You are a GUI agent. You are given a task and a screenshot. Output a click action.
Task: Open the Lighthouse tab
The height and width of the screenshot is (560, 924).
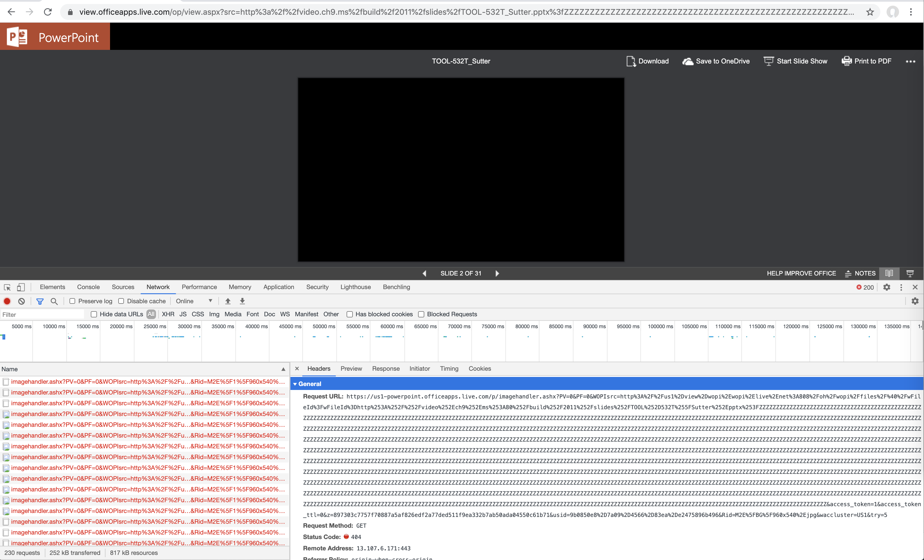[x=355, y=287]
